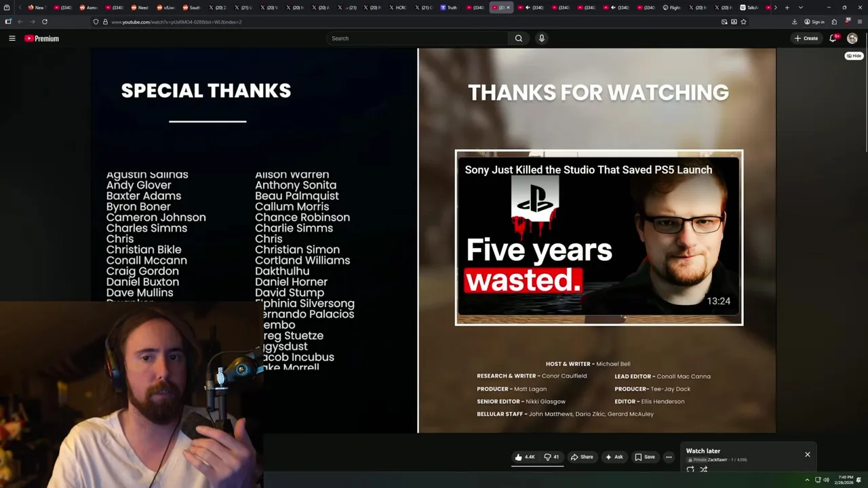The image size is (868, 488).
Task: Click 'Watch later' playlist title
Action: click(x=703, y=451)
